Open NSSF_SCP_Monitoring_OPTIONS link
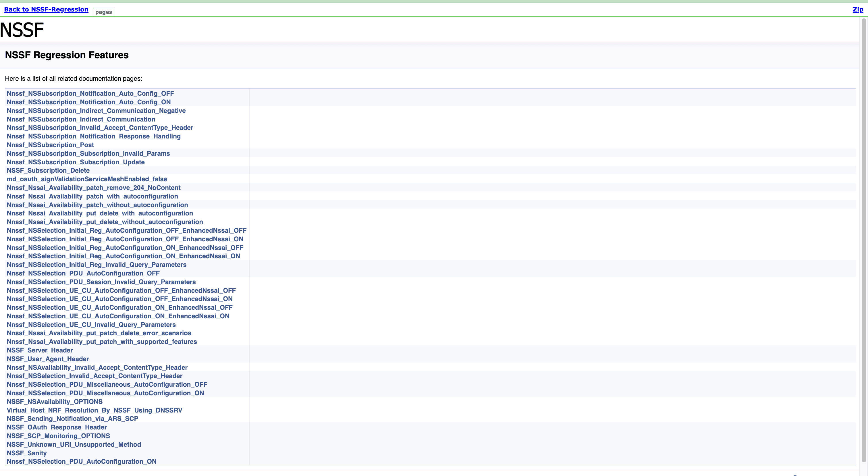Viewport: 868px width, 476px height. pyautogui.click(x=58, y=436)
